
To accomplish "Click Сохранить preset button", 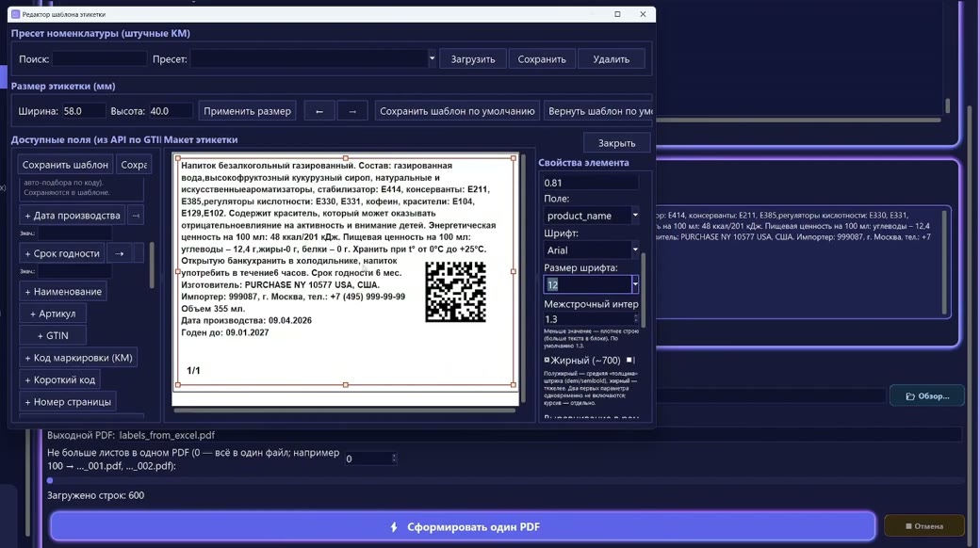I will (x=541, y=58).
